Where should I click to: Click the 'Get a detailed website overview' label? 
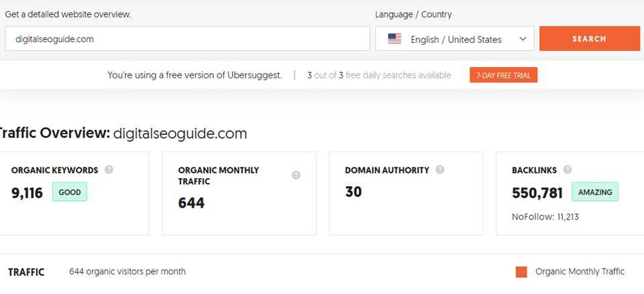pos(68,14)
